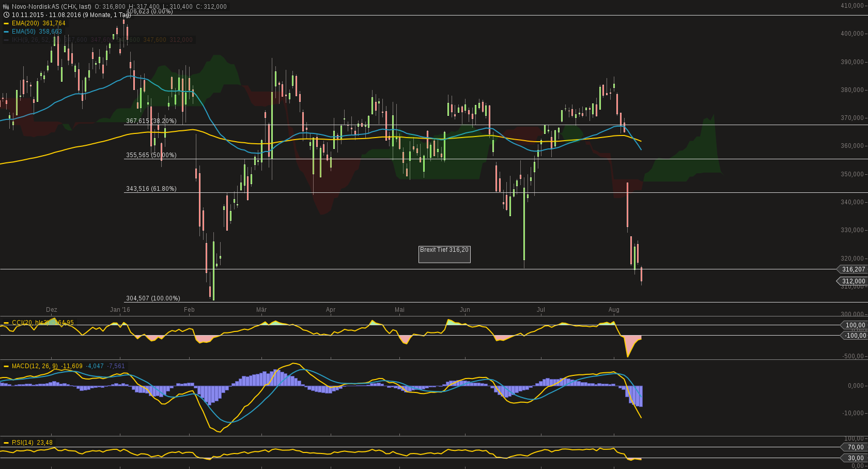868x469 pixels.
Task: Click the 367,615 (38.20%) Fibonacci level label
Action: [x=151, y=121]
